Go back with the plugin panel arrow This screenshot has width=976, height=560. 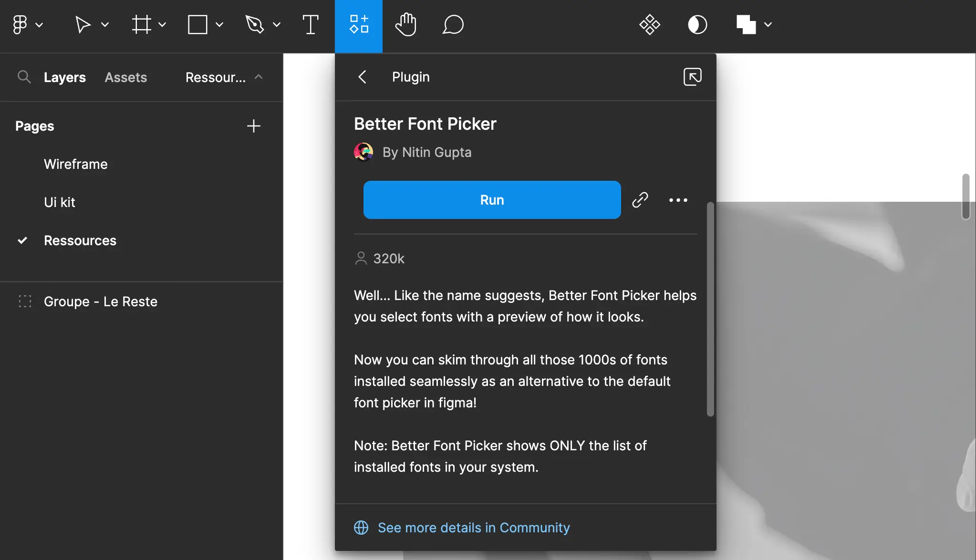pos(363,77)
